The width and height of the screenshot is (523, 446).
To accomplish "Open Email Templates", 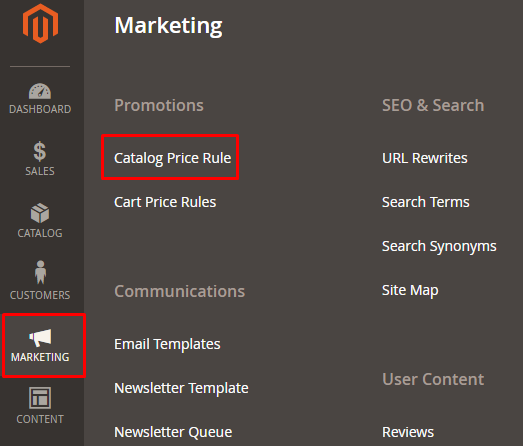I will tap(167, 344).
